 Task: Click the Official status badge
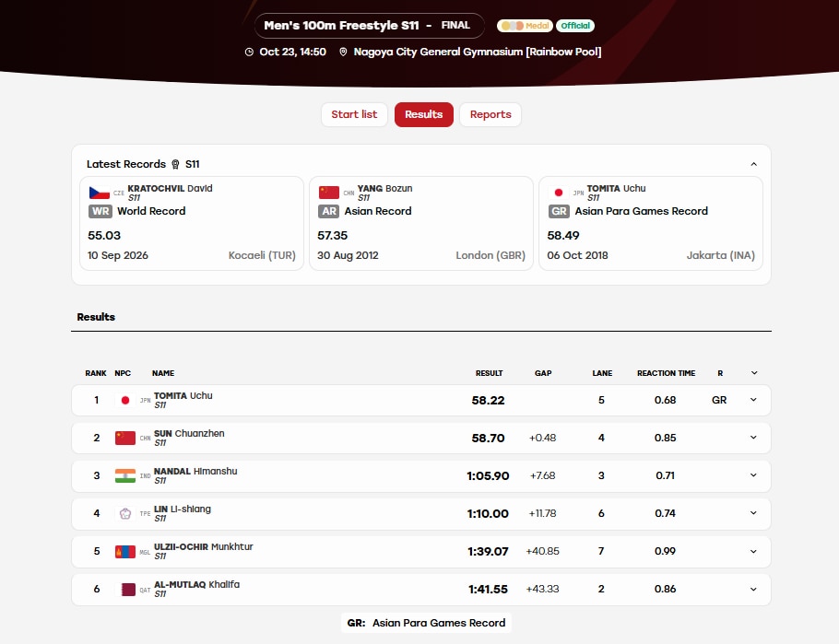click(575, 26)
